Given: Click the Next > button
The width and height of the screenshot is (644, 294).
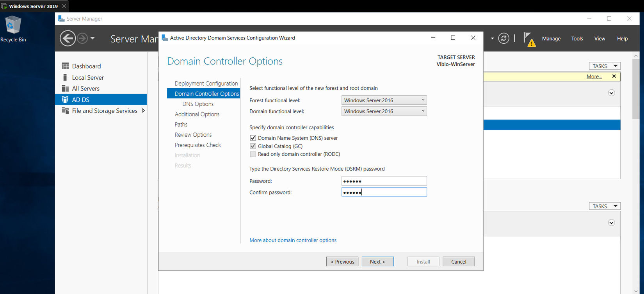Looking at the screenshot, I should [377, 262].
